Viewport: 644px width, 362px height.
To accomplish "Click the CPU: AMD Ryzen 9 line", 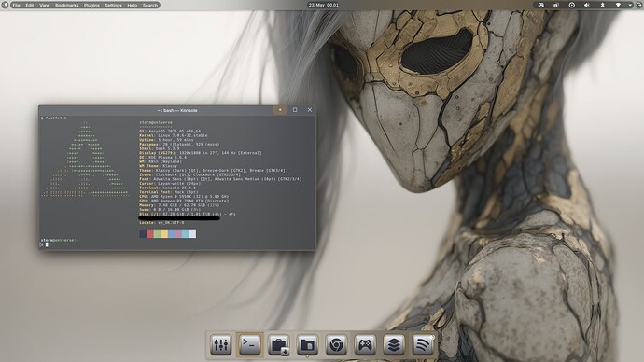I will [184, 197].
